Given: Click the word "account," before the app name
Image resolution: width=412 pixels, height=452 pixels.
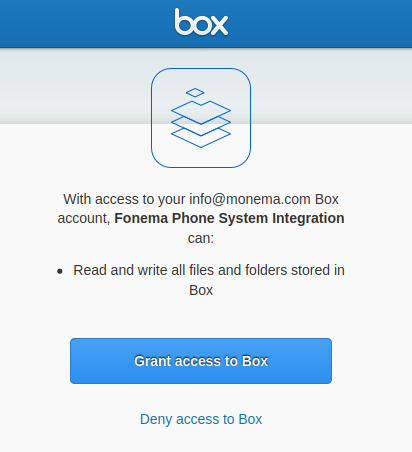Looking at the screenshot, I should 84,219.
